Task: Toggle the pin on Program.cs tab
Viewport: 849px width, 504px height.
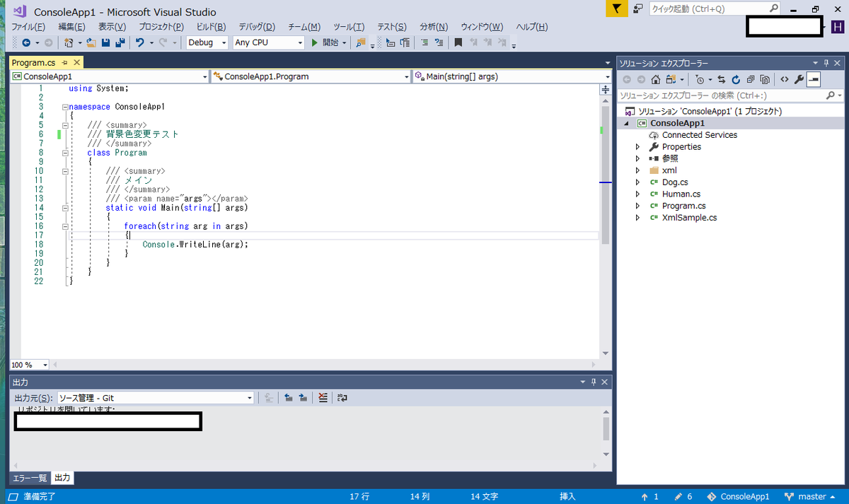Action: pyautogui.click(x=64, y=63)
